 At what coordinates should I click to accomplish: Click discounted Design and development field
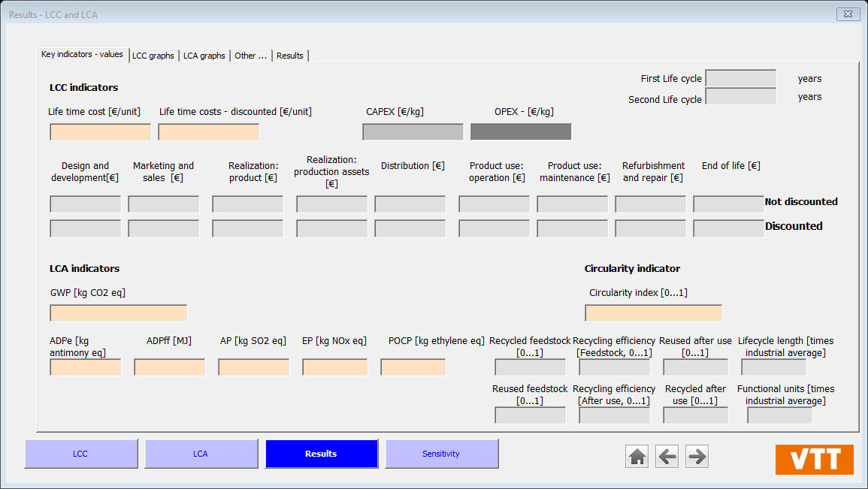tap(85, 228)
